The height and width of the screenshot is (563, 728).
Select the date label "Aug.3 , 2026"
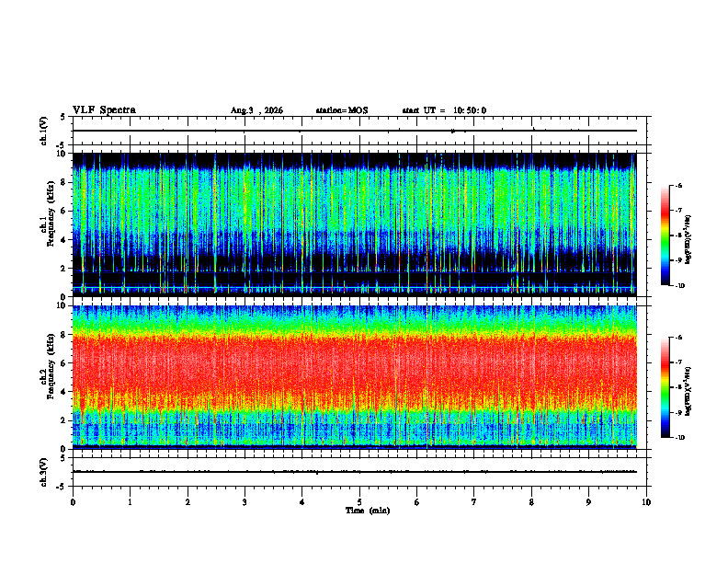coord(256,110)
